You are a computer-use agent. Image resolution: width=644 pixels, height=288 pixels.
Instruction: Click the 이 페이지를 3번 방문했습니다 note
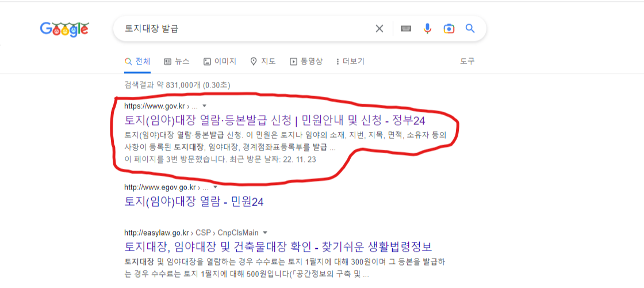tap(220, 159)
